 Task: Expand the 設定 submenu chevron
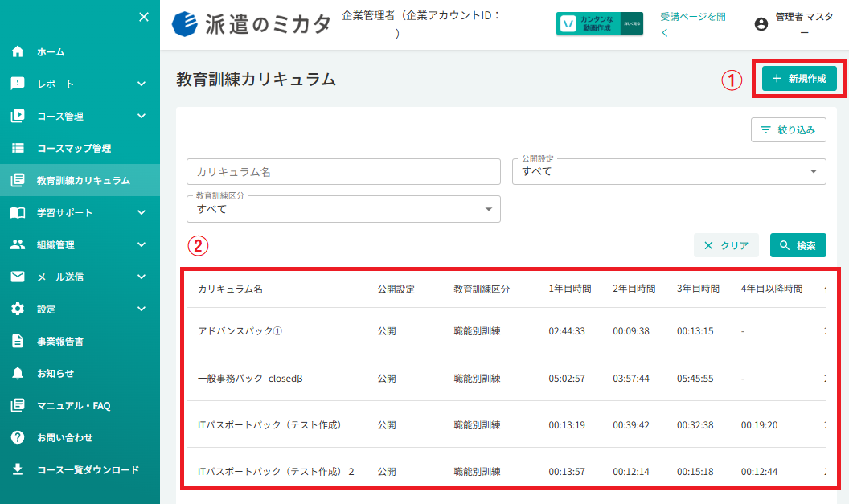click(x=141, y=309)
